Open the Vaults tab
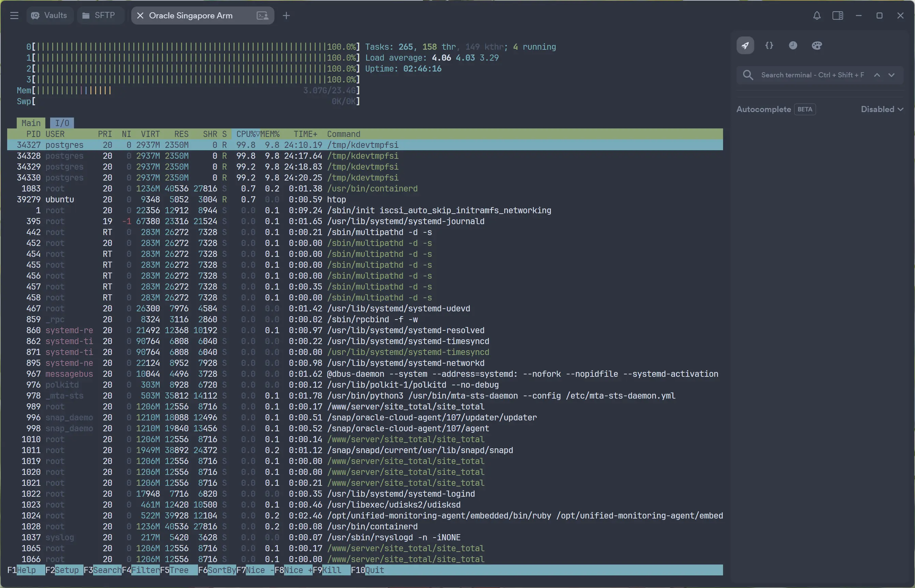 (x=49, y=16)
